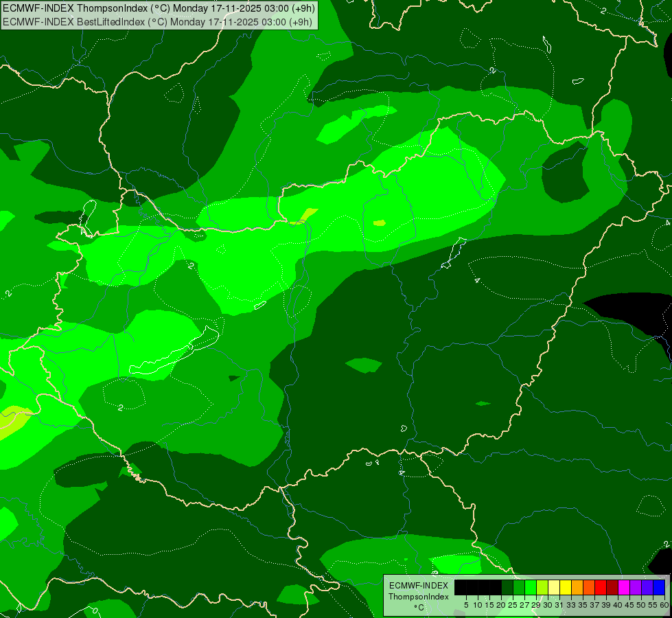Click legend tick value 50
Screen dimensions: 672x618
pos(641,605)
